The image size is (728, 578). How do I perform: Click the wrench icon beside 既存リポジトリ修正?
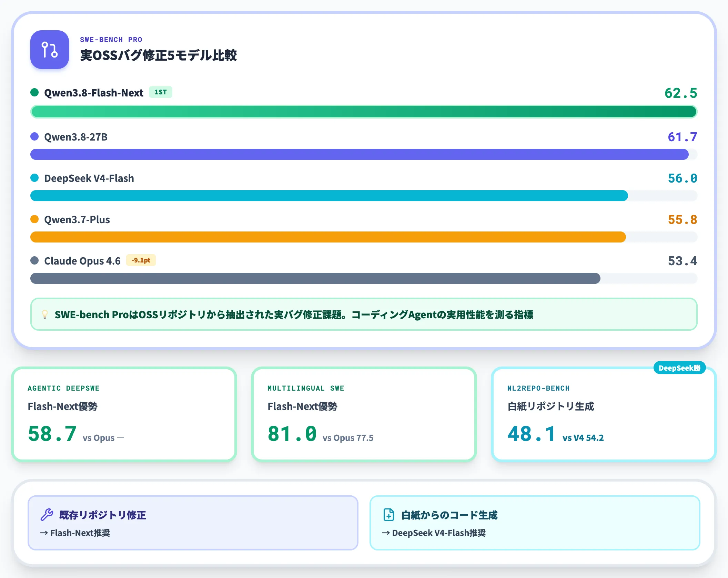click(x=47, y=515)
